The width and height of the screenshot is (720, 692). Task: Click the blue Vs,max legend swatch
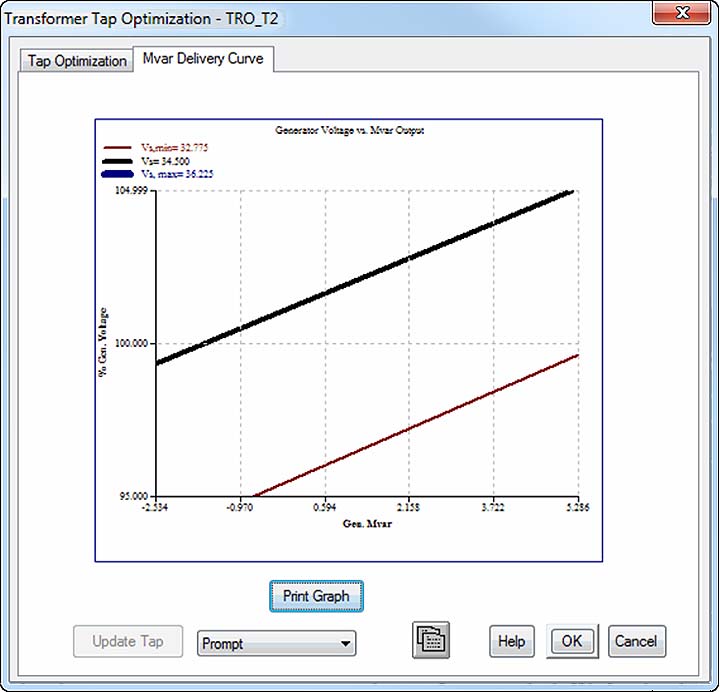point(119,174)
